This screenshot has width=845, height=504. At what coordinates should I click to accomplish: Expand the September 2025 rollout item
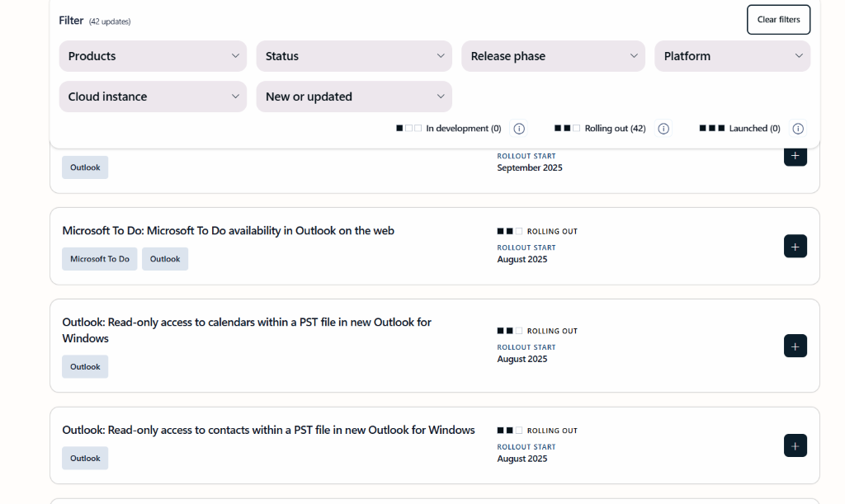795,156
